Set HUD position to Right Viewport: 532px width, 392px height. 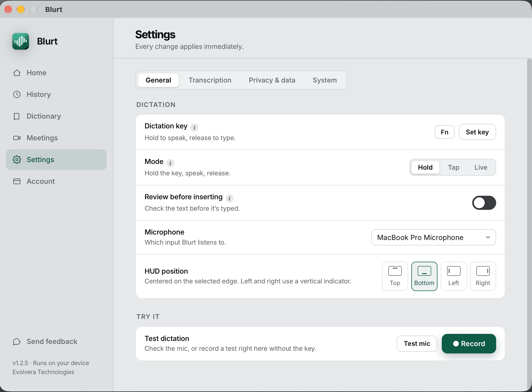tap(483, 276)
